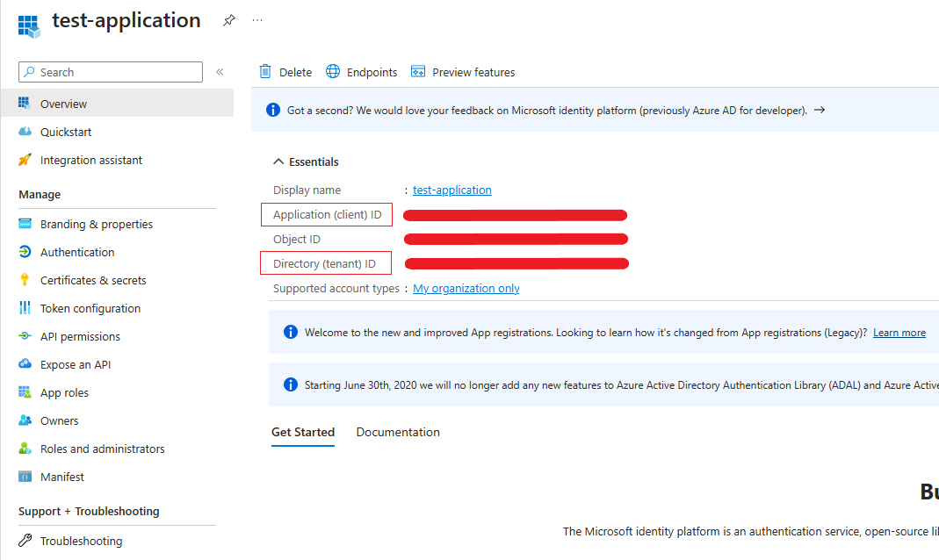The width and height of the screenshot is (939, 560).
Task: Click the Preview features button label
Action: click(x=473, y=72)
